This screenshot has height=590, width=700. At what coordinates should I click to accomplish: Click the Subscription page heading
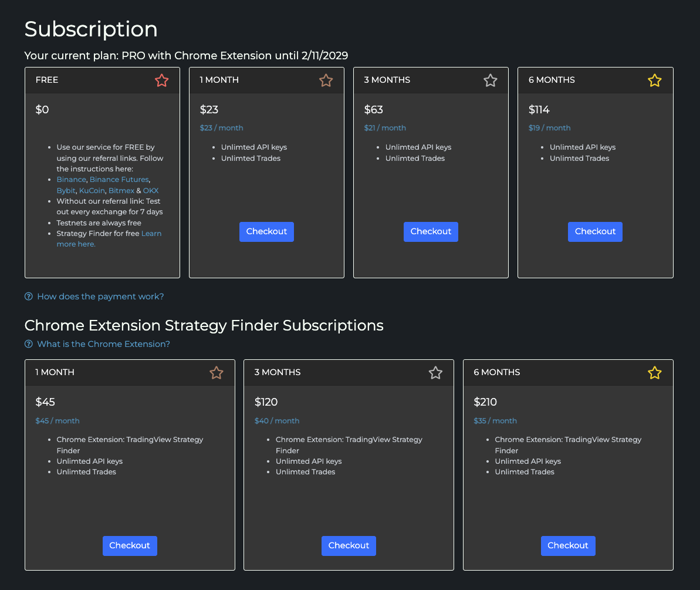[91, 29]
